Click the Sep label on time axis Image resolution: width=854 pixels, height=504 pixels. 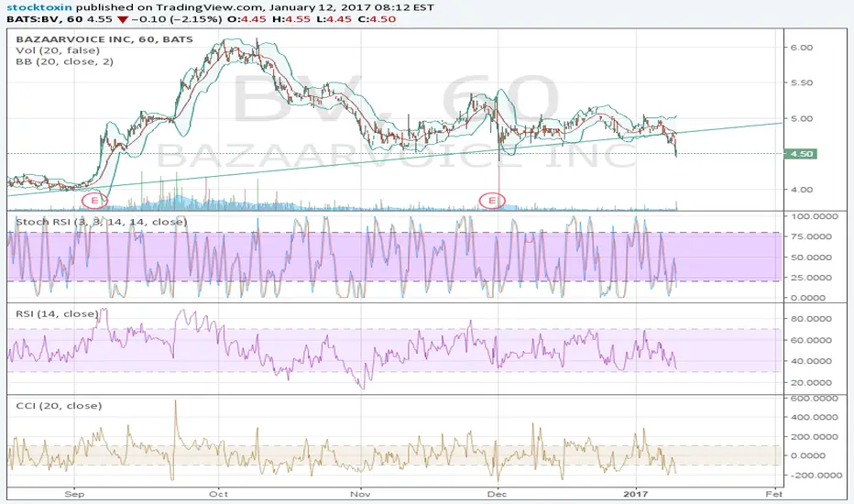pyautogui.click(x=74, y=494)
